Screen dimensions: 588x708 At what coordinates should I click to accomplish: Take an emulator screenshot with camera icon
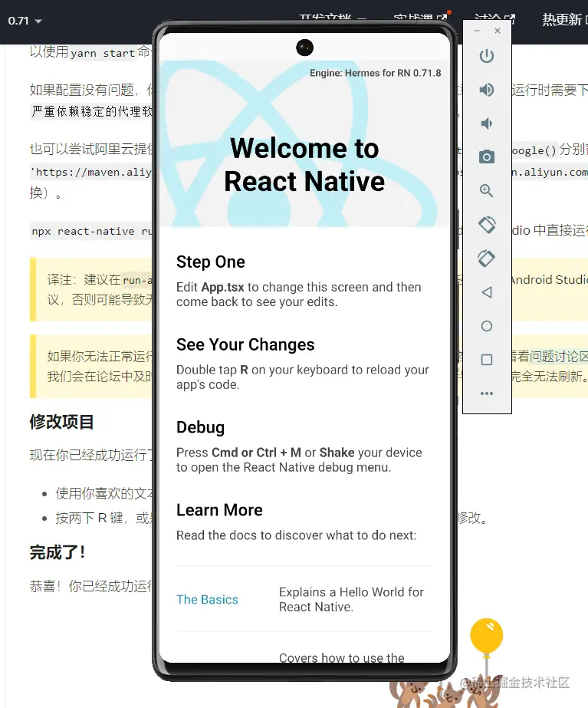point(487,156)
